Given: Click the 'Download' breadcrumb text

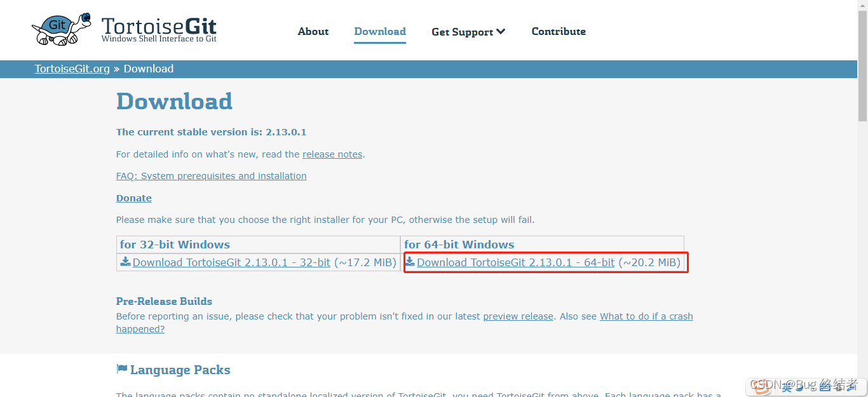Looking at the screenshot, I should 149,69.
